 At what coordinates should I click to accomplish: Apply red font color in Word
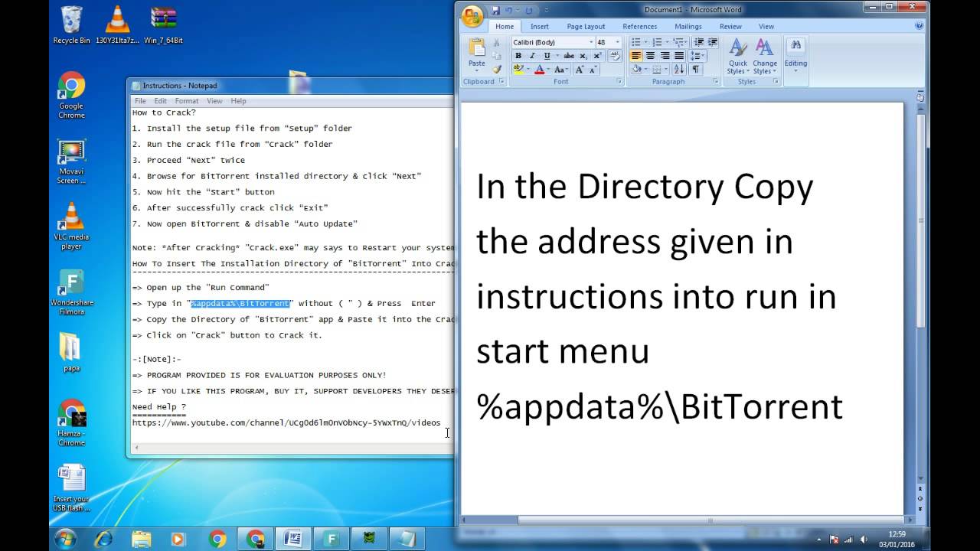coord(539,69)
